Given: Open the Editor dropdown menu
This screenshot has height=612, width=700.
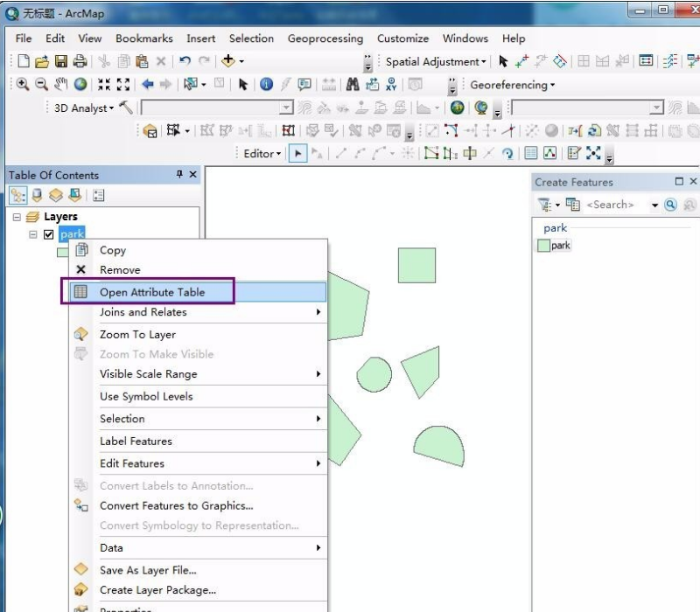Looking at the screenshot, I should [262, 154].
